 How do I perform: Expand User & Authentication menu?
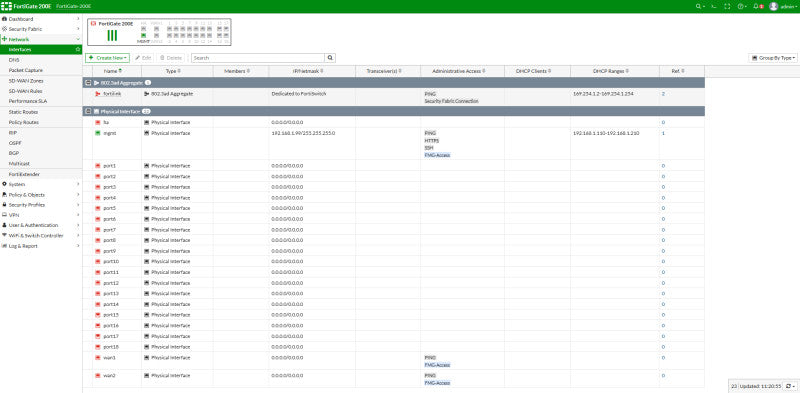coord(41,225)
